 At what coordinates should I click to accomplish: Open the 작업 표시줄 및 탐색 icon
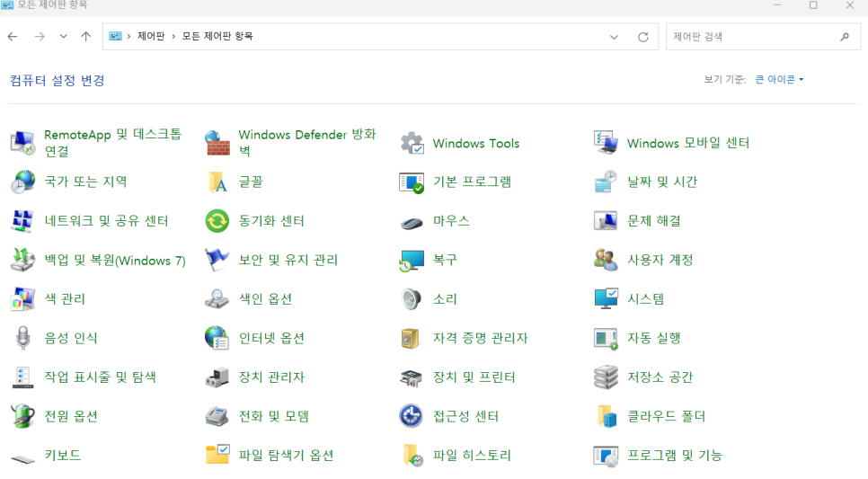click(22, 377)
